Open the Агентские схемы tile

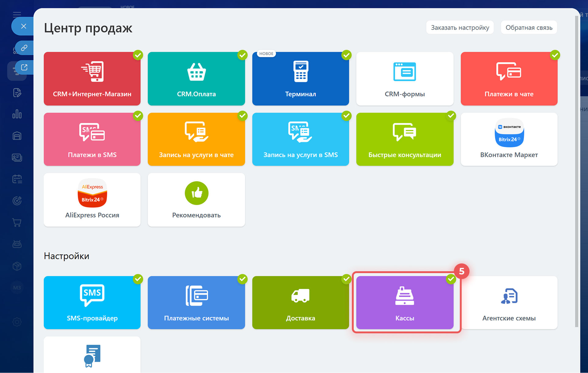point(509,303)
